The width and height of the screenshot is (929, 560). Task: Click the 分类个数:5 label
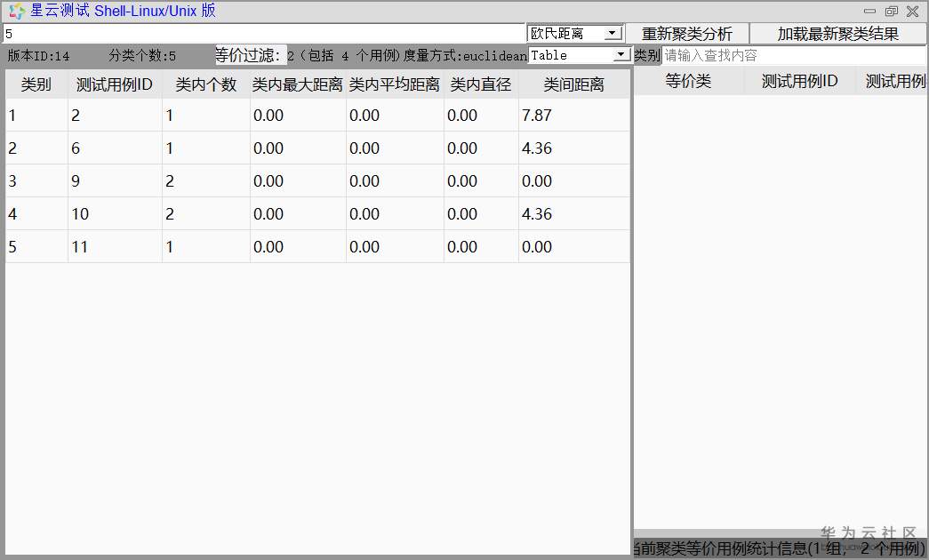pos(142,56)
